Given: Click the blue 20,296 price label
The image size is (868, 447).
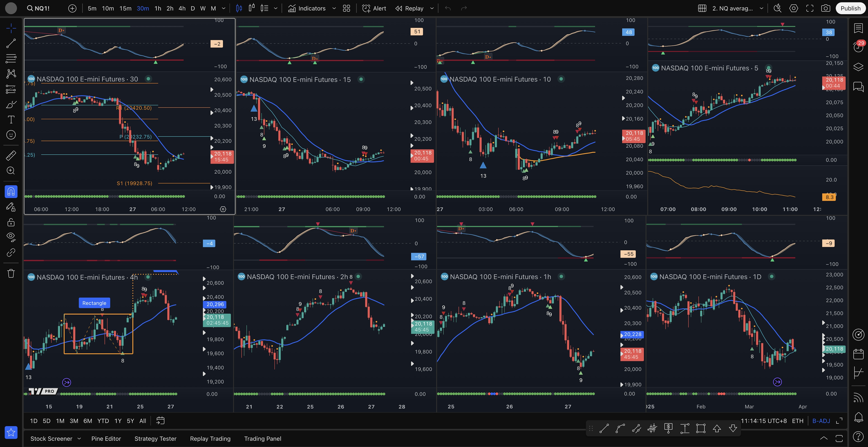Looking at the screenshot, I should pyautogui.click(x=215, y=304).
